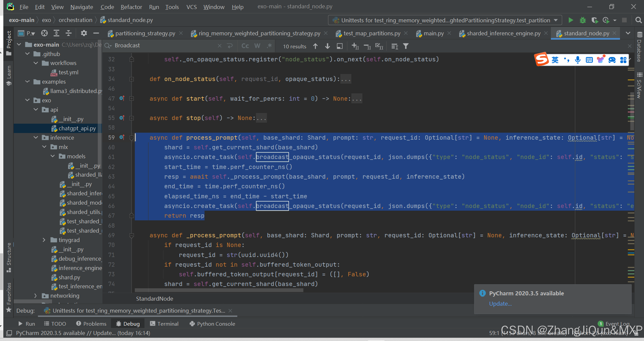This screenshot has height=341, width=644.
Task: Collapse the inference folder
Action: (36, 138)
